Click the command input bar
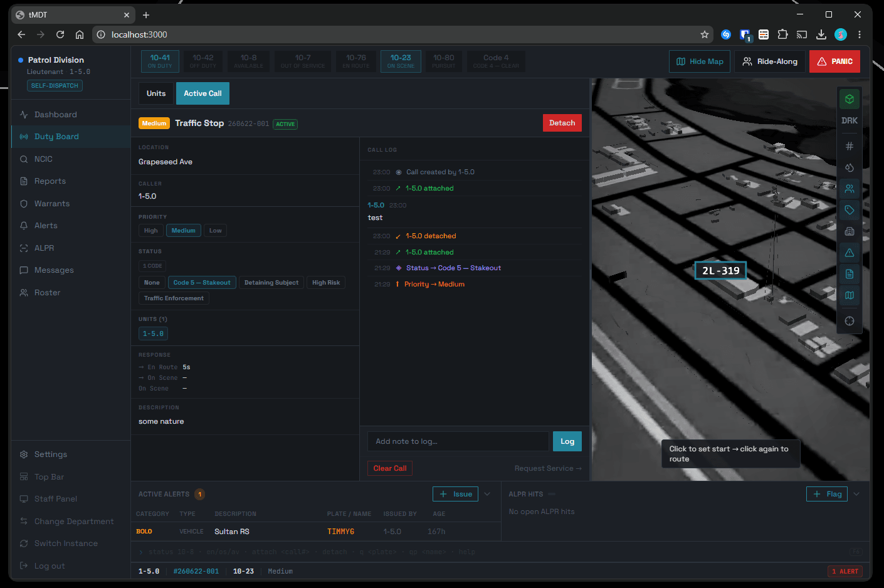This screenshot has width=884, height=588. (501, 552)
